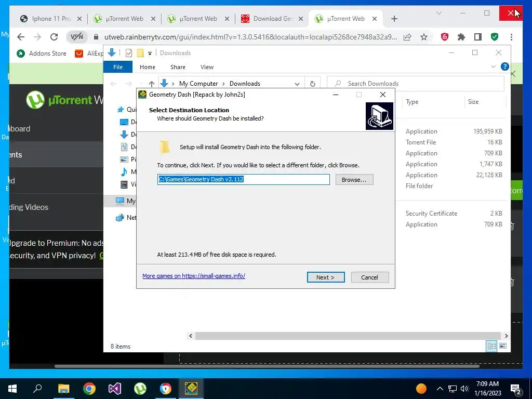The height and width of the screenshot is (399, 532).
Task: Switch Explorer to details view
Action: 491,346
